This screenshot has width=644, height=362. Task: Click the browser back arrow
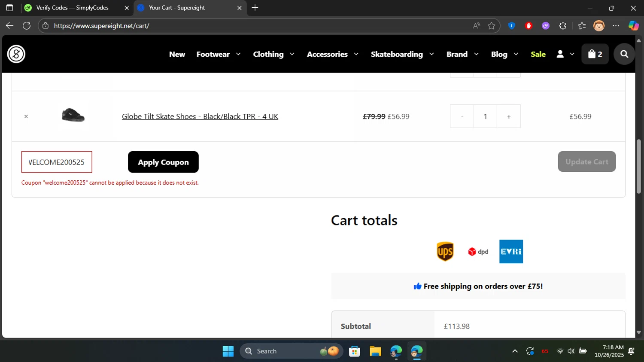(9, 26)
